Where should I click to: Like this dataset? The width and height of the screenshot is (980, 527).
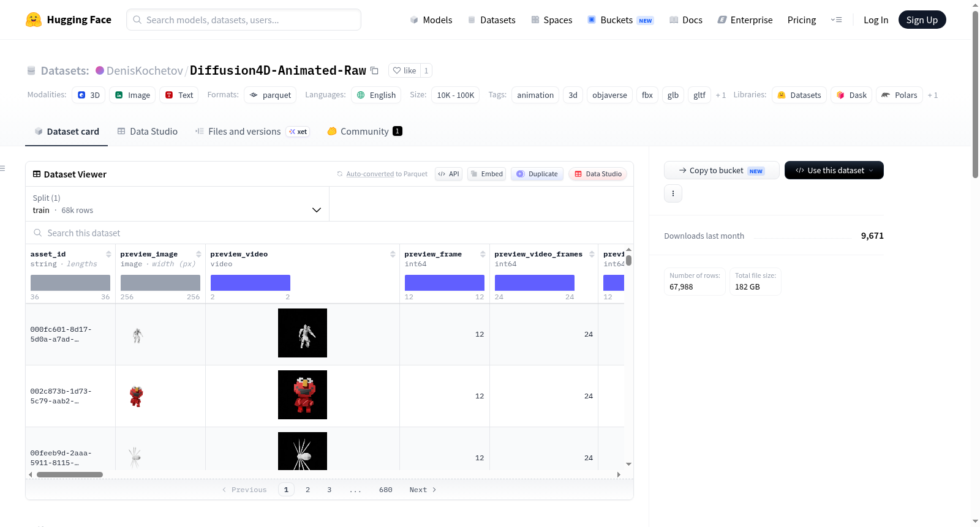coord(404,70)
